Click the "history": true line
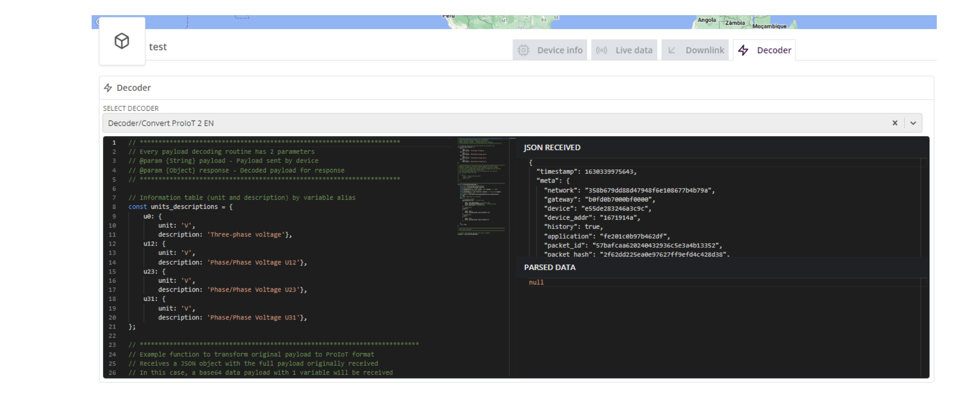 point(573,227)
